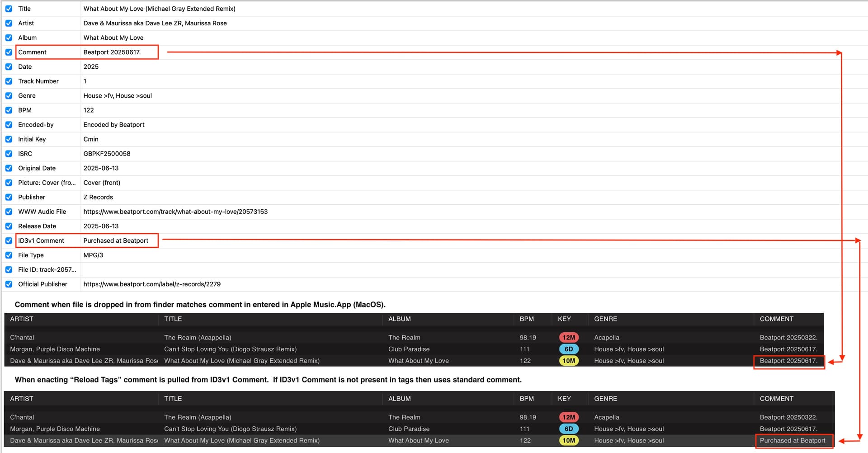This screenshot has height=453, width=868.
Task: Select Dave & Maurissa row in lower table
Action: click(x=419, y=440)
